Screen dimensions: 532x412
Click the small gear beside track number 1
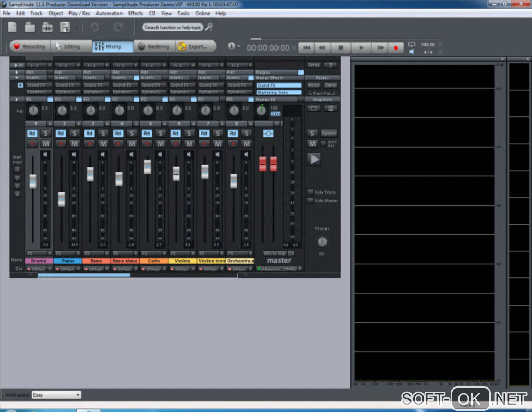[x=50, y=124]
